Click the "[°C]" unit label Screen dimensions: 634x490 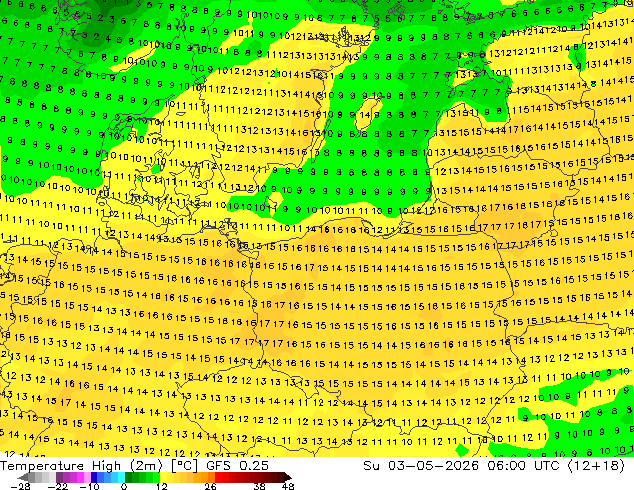(x=184, y=466)
